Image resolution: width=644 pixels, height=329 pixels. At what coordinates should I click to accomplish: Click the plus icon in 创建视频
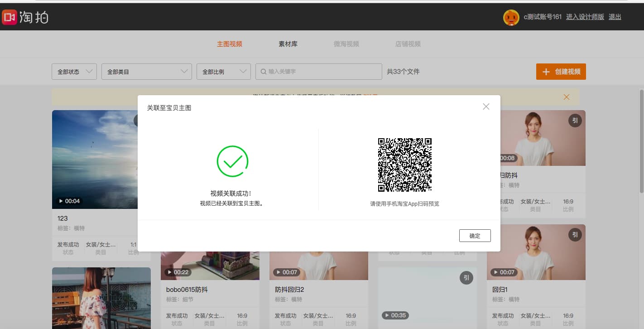546,72
